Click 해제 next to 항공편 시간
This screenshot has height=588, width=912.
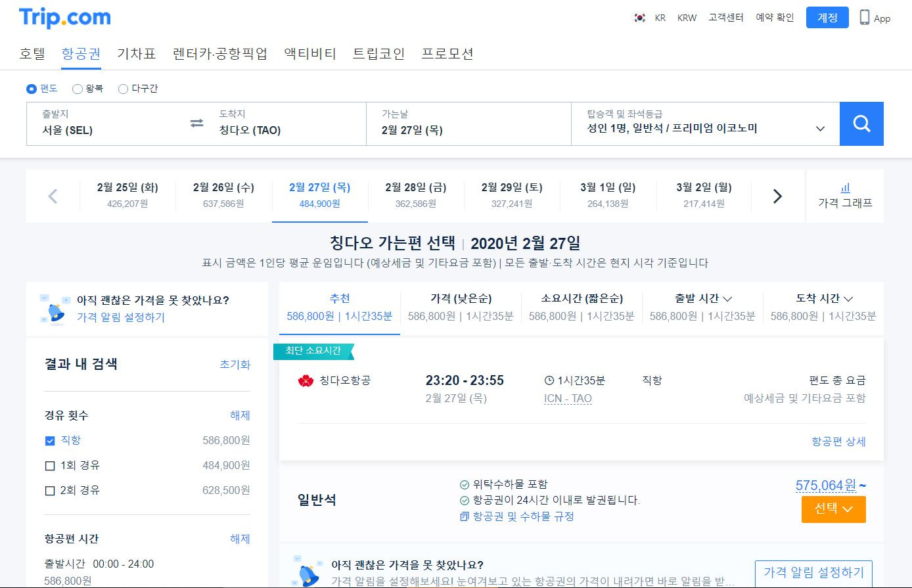pyautogui.click(x=240, y=539)
